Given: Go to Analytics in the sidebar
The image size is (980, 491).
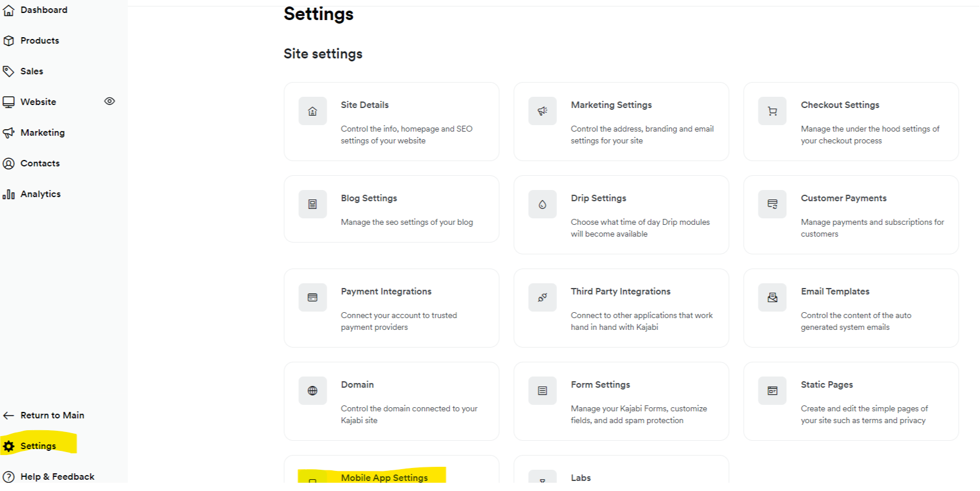Looking at the screenshot, I should 40,194.
